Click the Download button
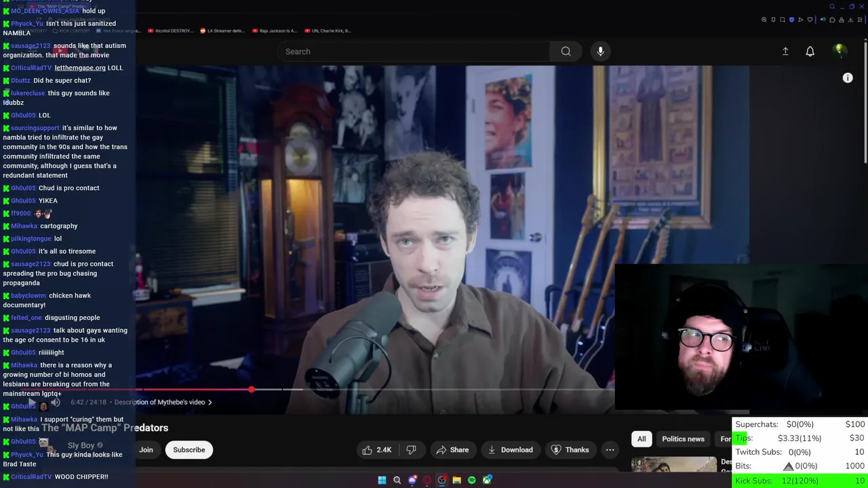The width and height of the screenshot is (868, 488). click(510, 450)
